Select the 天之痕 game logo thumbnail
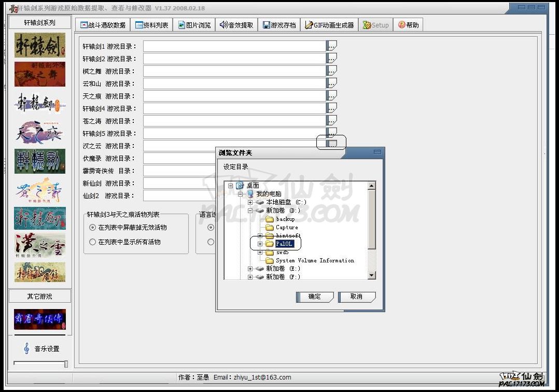The height and width of the screenshot is (392, 559). [x=40, y=132]
